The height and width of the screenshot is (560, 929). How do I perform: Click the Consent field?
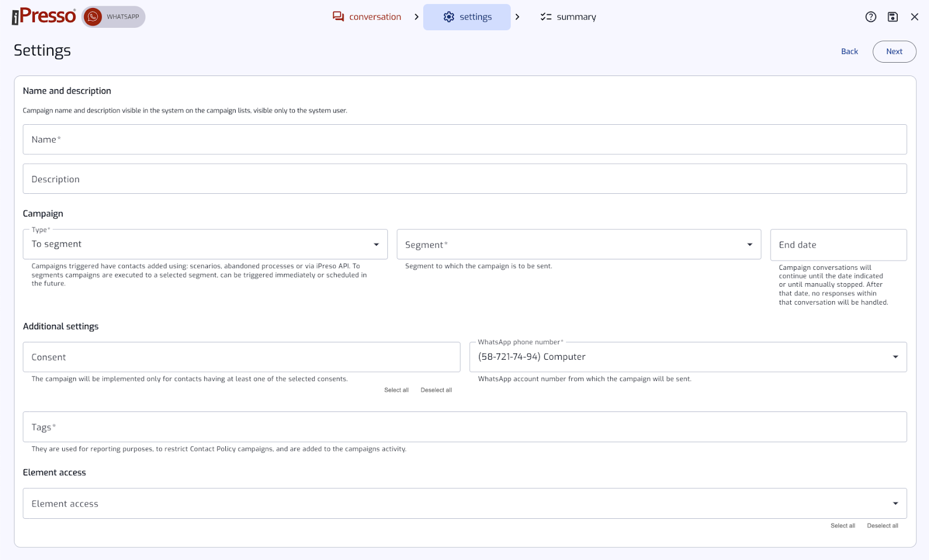(x=242, y=357)
